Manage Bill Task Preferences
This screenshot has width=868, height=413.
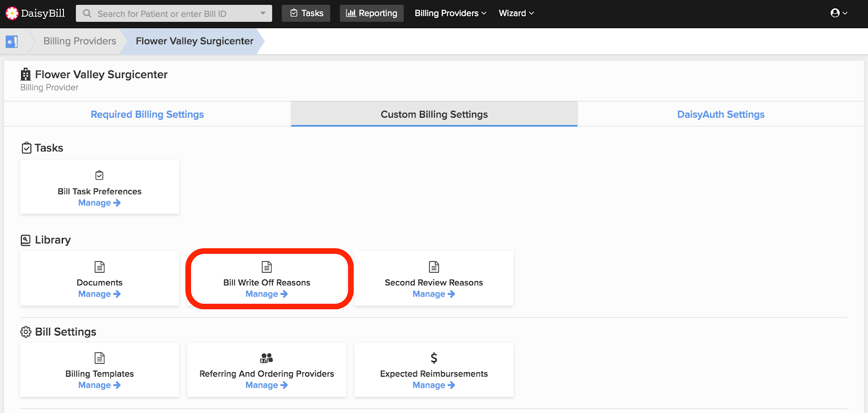pos(99,203)
